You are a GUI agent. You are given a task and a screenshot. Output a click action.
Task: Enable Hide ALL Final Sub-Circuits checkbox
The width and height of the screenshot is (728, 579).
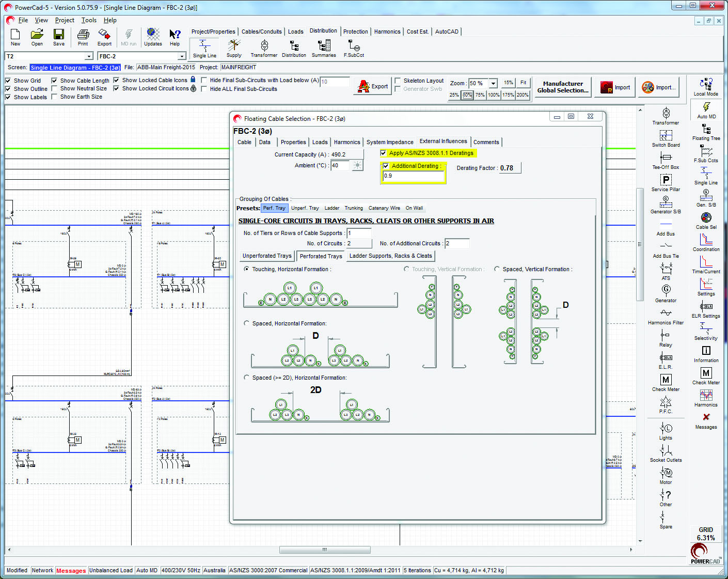pos(204,89)
